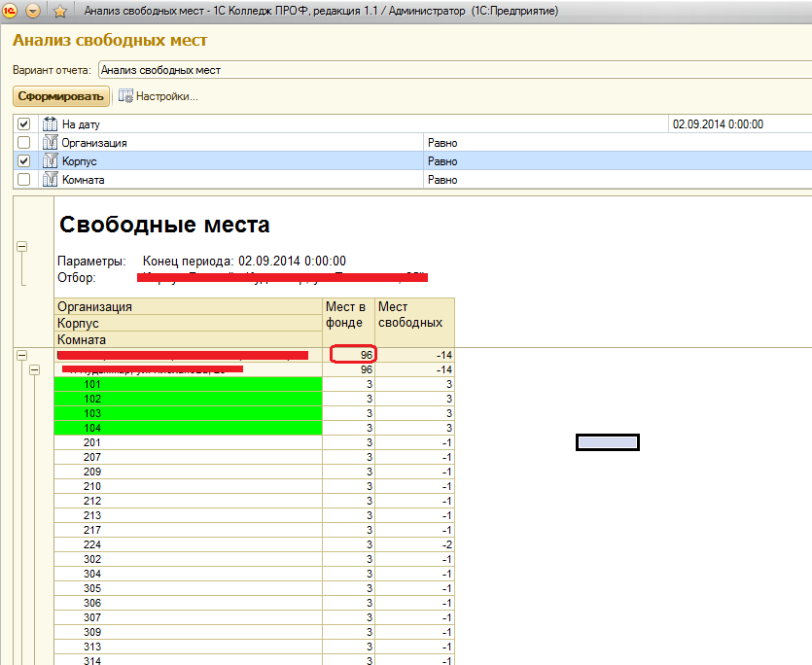Click the filter icon next to Корпус
The width and height of the screenshot is (812, 665).
pyautogui.click(x=51, y=161)
